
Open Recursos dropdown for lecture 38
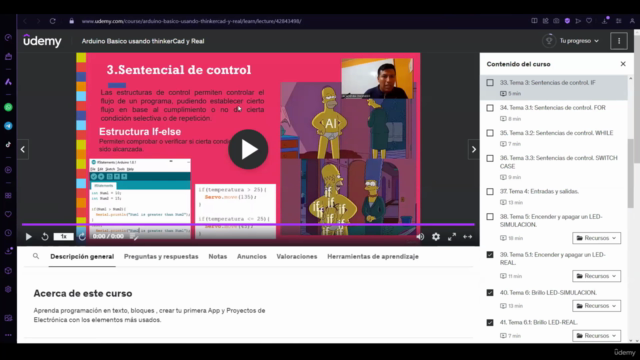tap(596, 238)
